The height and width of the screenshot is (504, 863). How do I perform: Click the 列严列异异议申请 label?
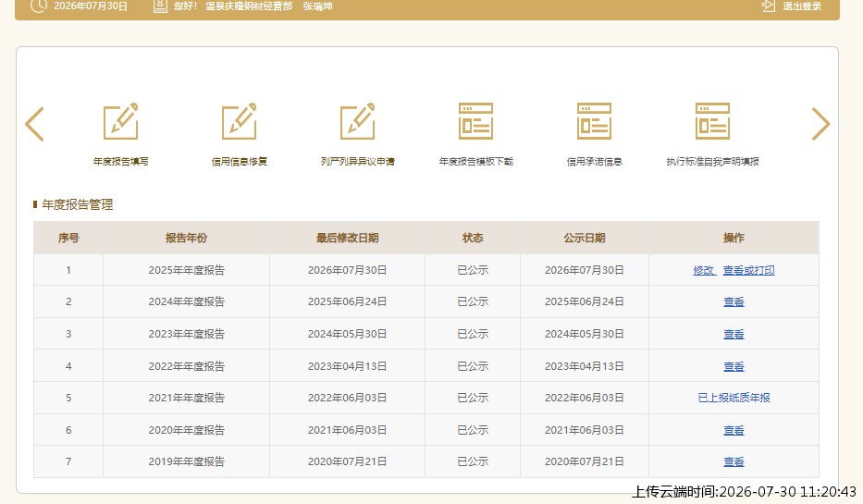[358, 161]
